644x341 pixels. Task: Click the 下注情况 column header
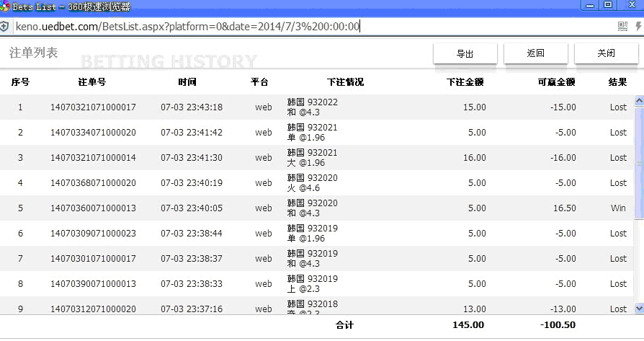[x=345, y=82]
